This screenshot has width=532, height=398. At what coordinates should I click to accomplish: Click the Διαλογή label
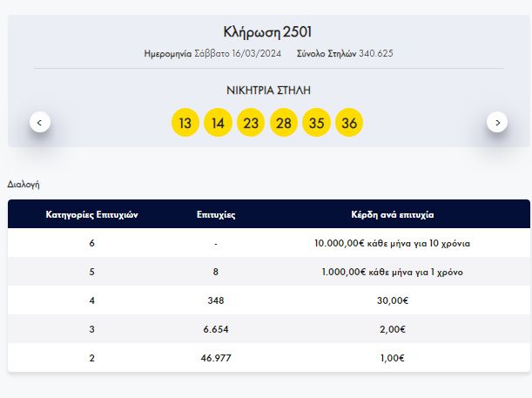tap(24, 185)
